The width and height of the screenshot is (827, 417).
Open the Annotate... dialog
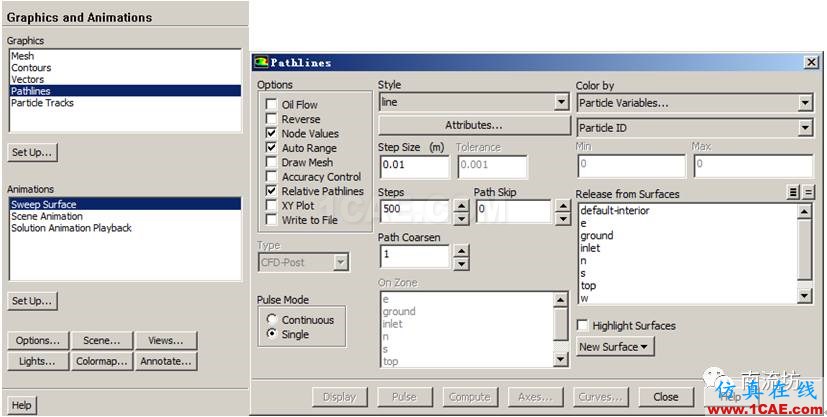[x=166, y=361]
